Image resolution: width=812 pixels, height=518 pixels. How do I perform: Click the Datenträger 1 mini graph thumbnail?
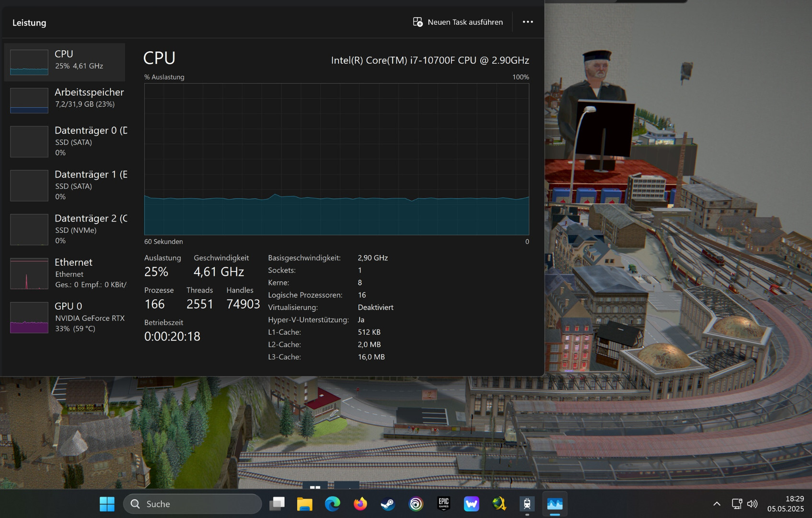(29, 186)
